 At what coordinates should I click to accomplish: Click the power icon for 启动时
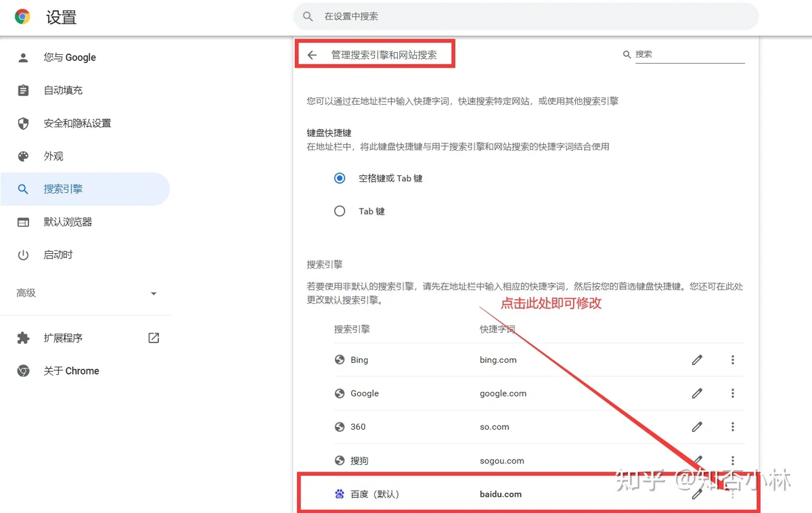coord(23,255)
